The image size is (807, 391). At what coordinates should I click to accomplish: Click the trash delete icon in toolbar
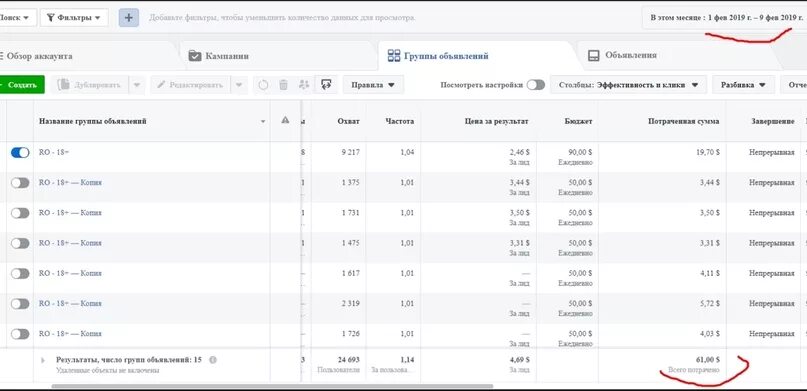(x=283, y=85)
